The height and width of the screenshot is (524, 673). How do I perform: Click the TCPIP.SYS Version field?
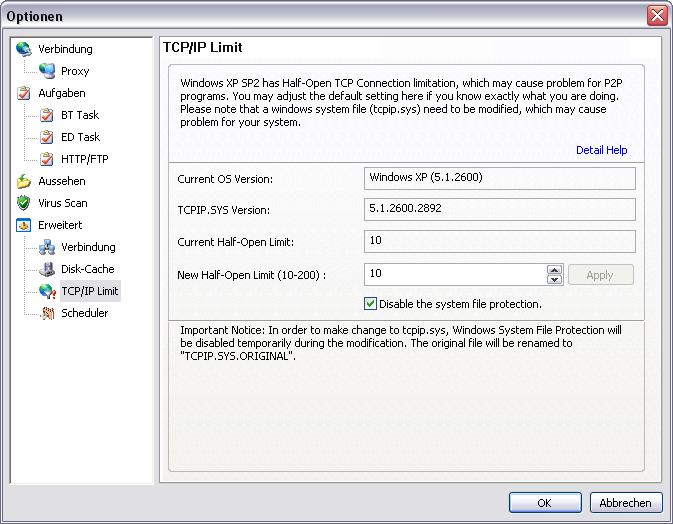pyautogui.click(x=500, y=209)
